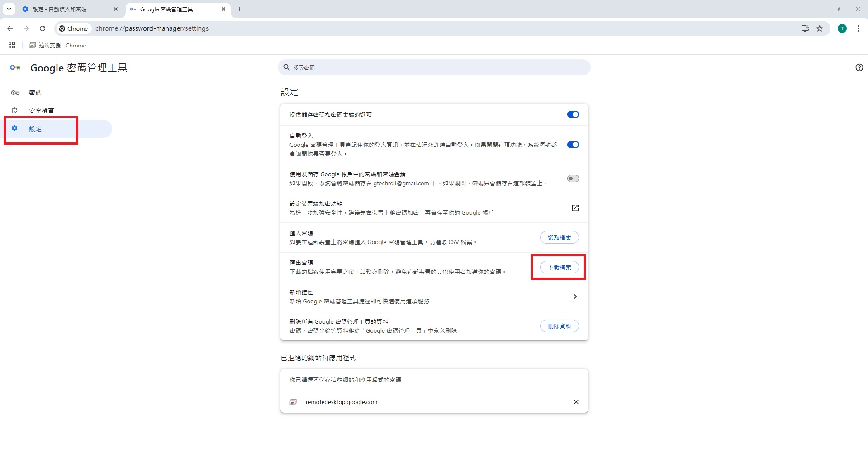Open the Chrome three-dot menu

(x=858, y=28)
